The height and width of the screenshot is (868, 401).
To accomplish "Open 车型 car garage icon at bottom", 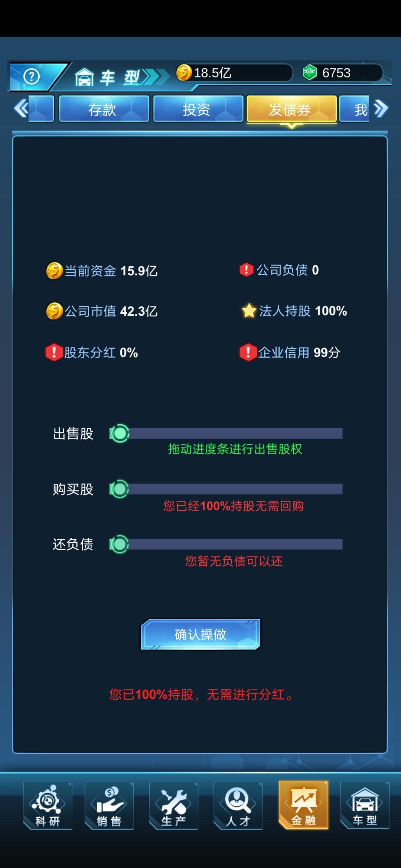I will coord(365,805).
